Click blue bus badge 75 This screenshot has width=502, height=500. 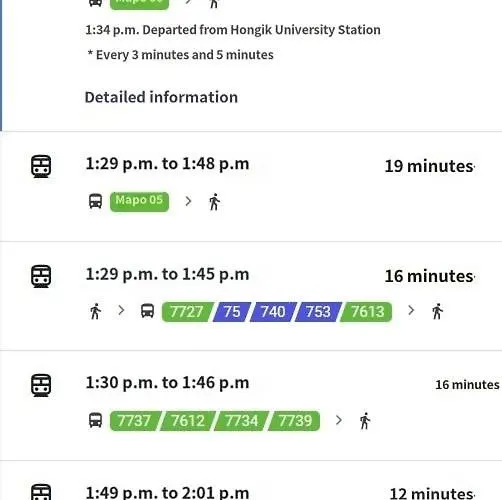click(x=232, y=312)
